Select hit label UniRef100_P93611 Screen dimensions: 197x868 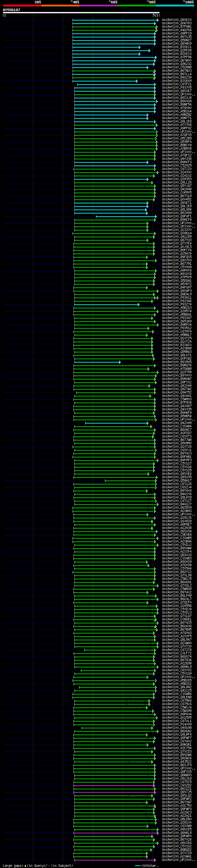click(177, 297)
